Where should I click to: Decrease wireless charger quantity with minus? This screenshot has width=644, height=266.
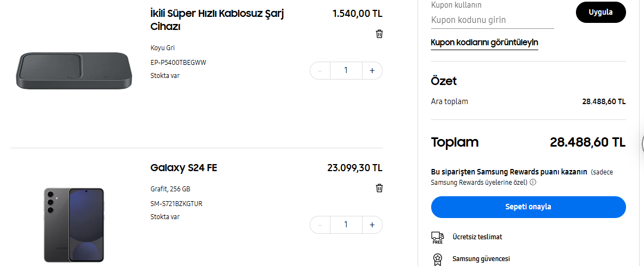coord(320,70)
